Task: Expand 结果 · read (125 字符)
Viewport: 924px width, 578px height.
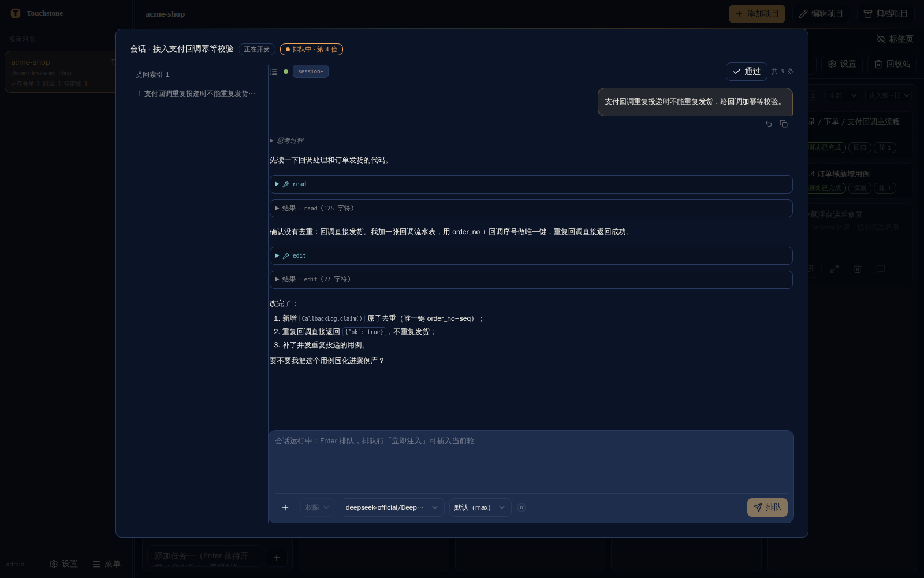Action: point(531,208)
